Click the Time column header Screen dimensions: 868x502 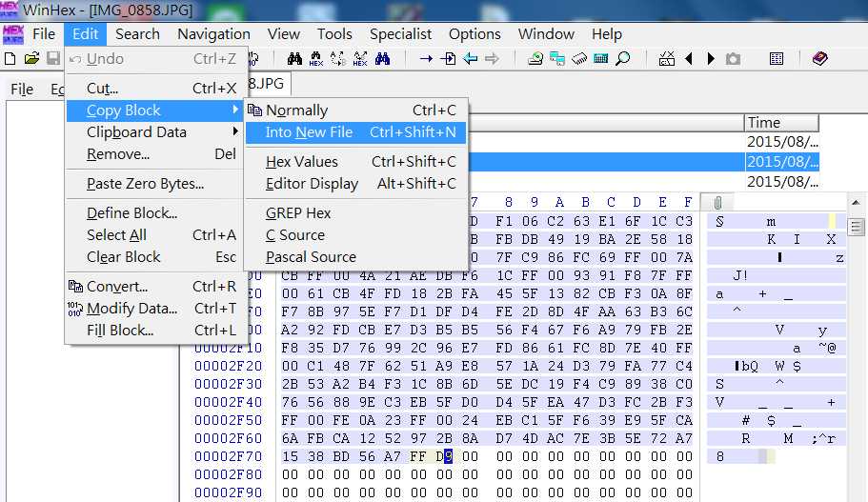(781, 122)
